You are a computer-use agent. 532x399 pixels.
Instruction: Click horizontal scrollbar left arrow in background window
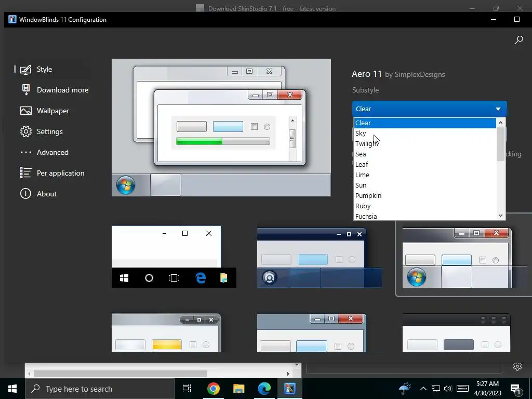[x=30, y=374]
